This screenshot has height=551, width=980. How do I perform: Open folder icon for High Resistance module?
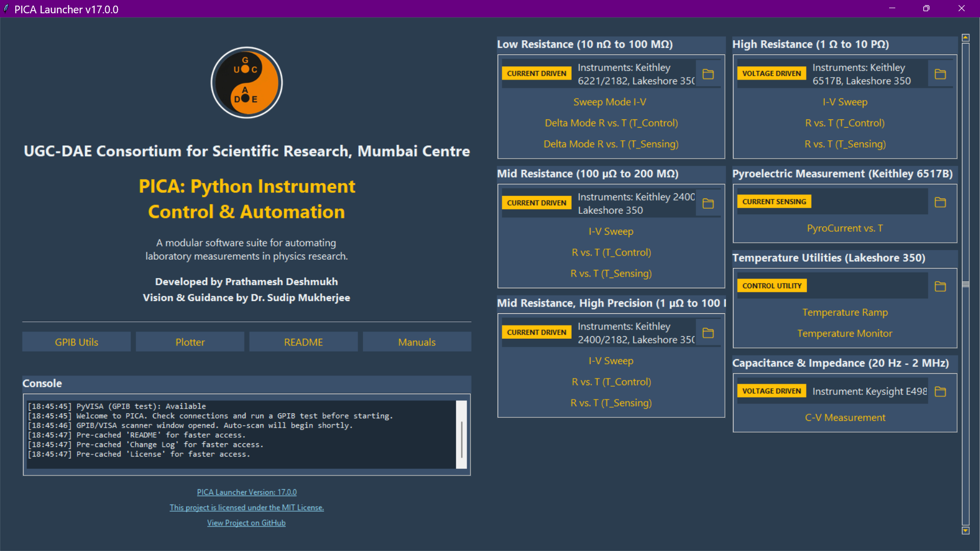(940, 74)
